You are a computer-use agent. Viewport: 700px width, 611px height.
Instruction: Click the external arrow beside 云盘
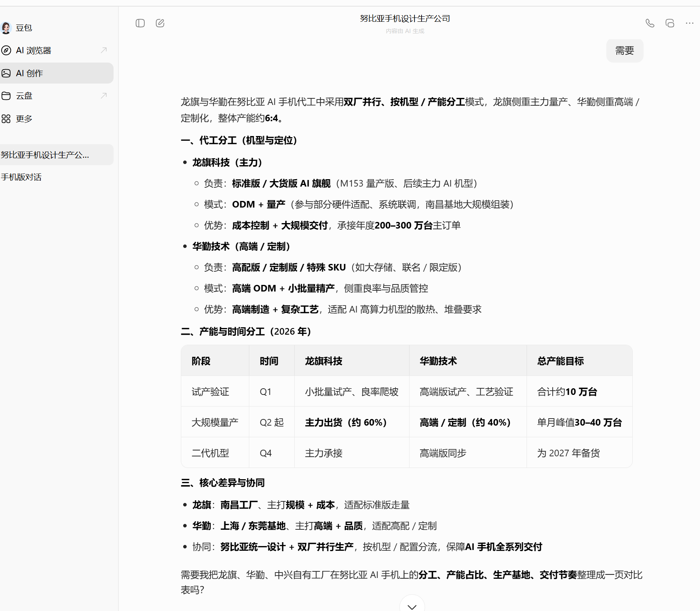tap(104, 96)
